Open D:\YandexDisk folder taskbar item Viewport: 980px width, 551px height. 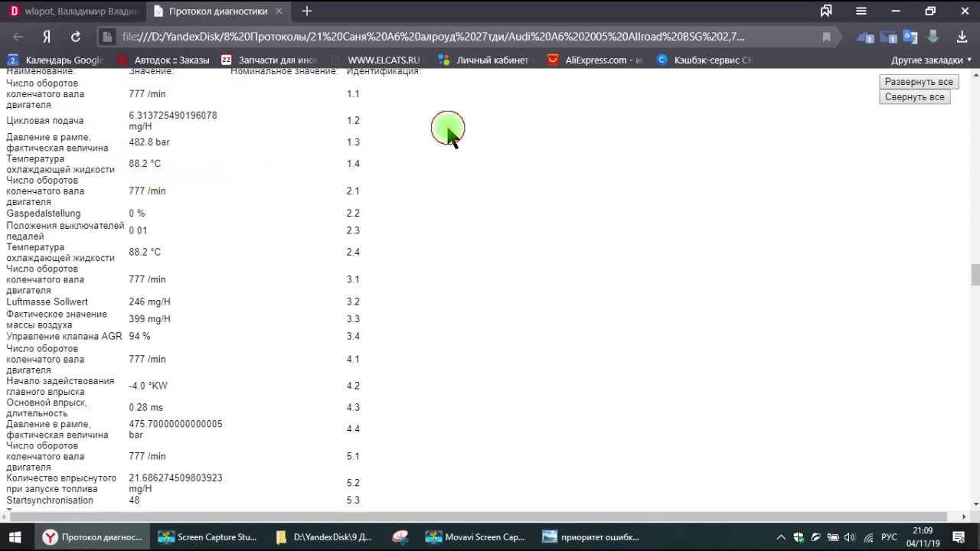point(324,537)
